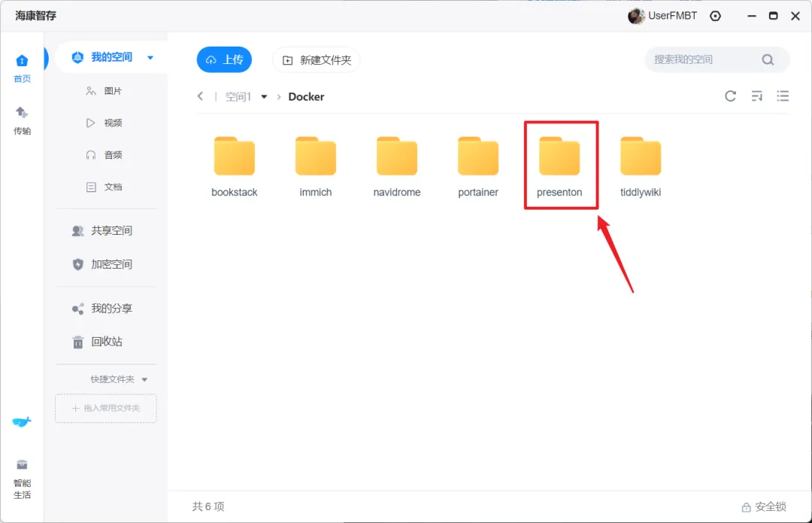Select 图片 in the sidebar

click(x=104, y=91)
